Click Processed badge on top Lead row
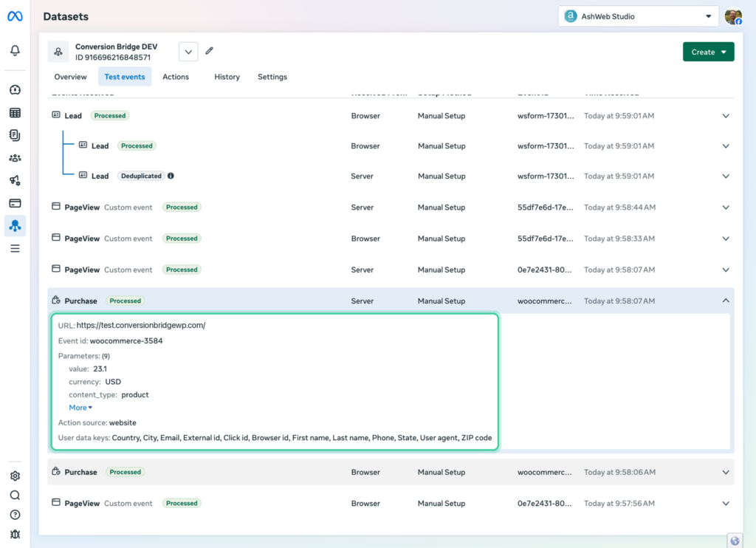Viewport: 756px width, 548px height. point(109,115)
